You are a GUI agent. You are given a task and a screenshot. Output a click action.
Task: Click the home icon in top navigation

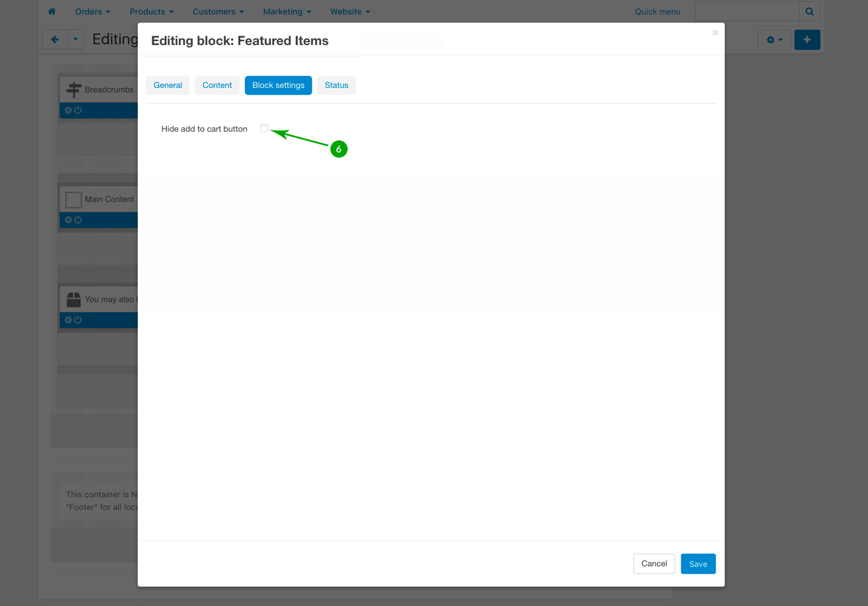pos(52,11)
